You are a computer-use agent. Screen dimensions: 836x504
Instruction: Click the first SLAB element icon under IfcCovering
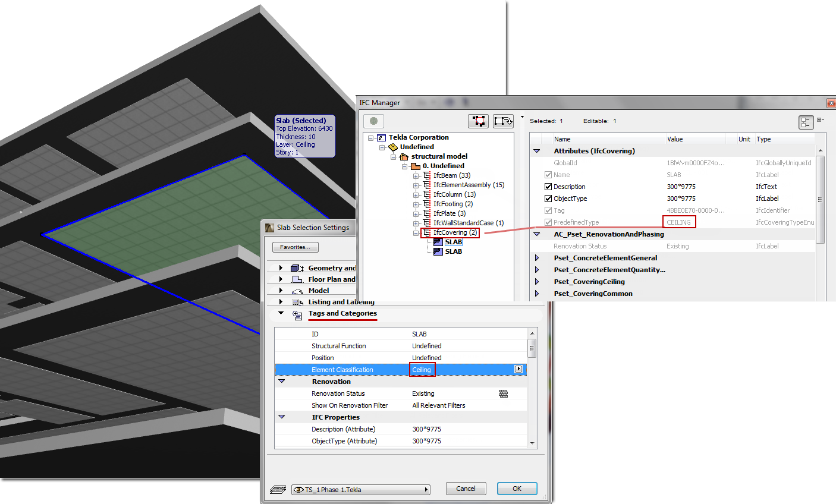tap(438, 242)
